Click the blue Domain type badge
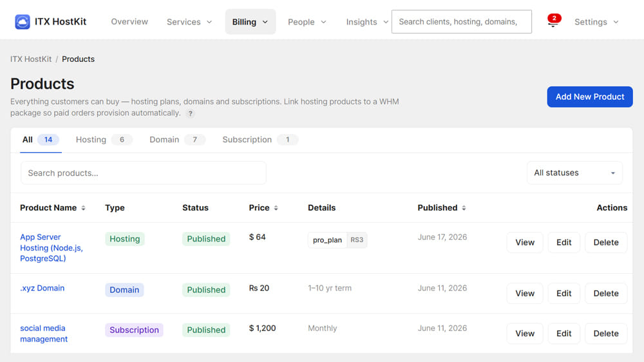The height and width of the screenshot is (362, 644). click(x=124, y=290)
